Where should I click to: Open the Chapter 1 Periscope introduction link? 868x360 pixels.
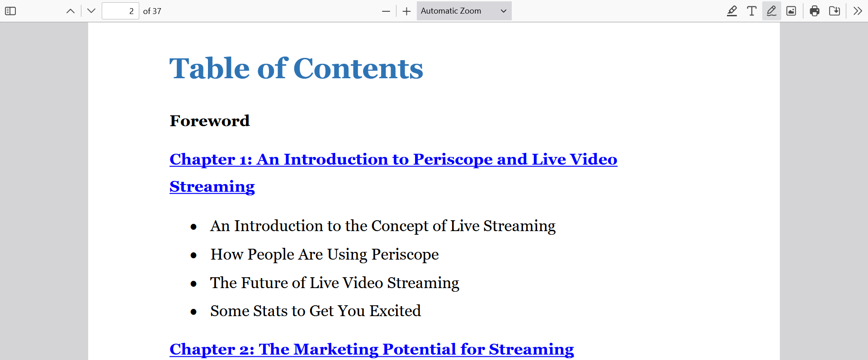(393, 159)
